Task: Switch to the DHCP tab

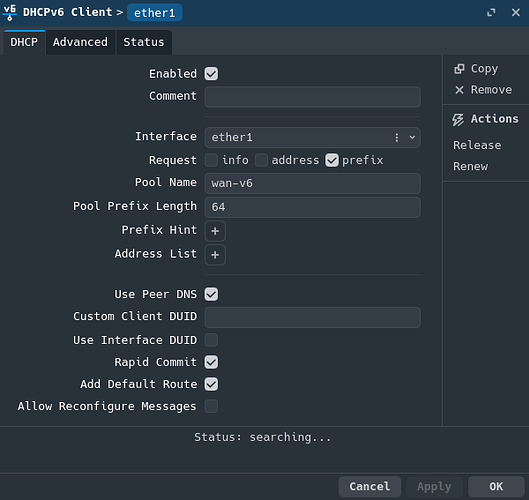Action: click(x=24, y=42)
